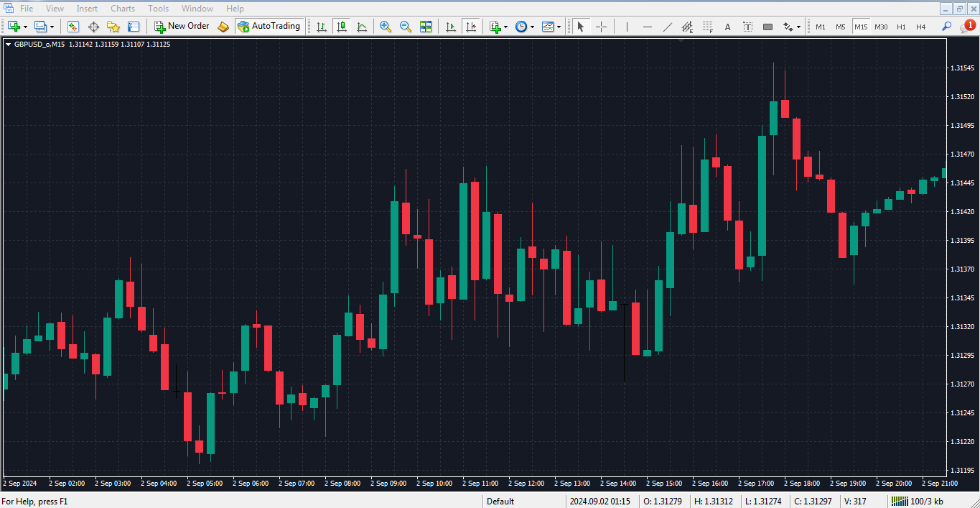The image size is (980, 508).
Task: Click the Tile Windows icon
Action: tap(426, 27)
